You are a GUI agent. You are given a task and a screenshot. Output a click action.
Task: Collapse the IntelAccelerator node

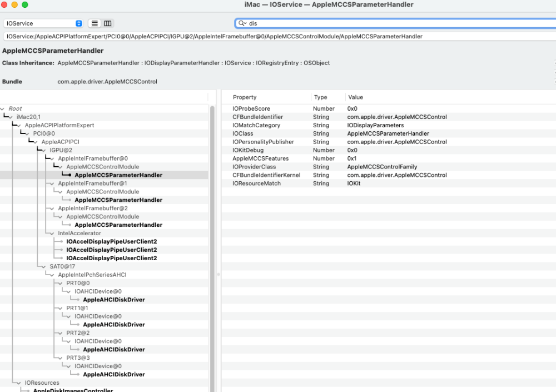tap(52, 234)
